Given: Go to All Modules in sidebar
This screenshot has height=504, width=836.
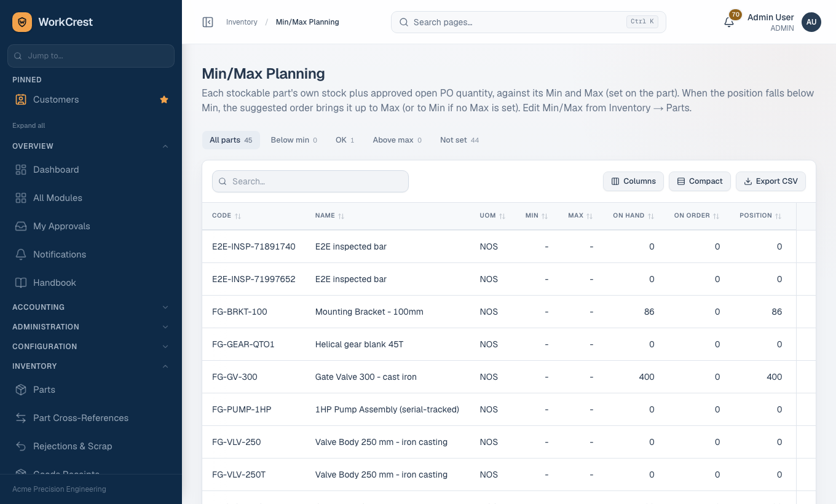Looking at the screenshot, I should point(91,198).
